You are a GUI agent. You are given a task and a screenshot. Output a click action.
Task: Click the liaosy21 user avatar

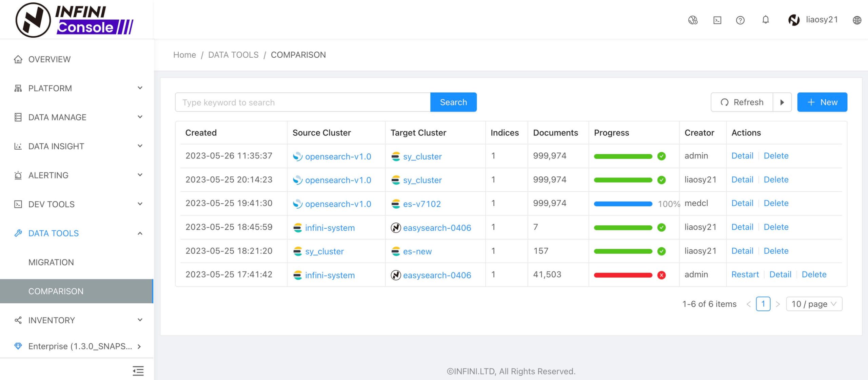pos(794,20)
